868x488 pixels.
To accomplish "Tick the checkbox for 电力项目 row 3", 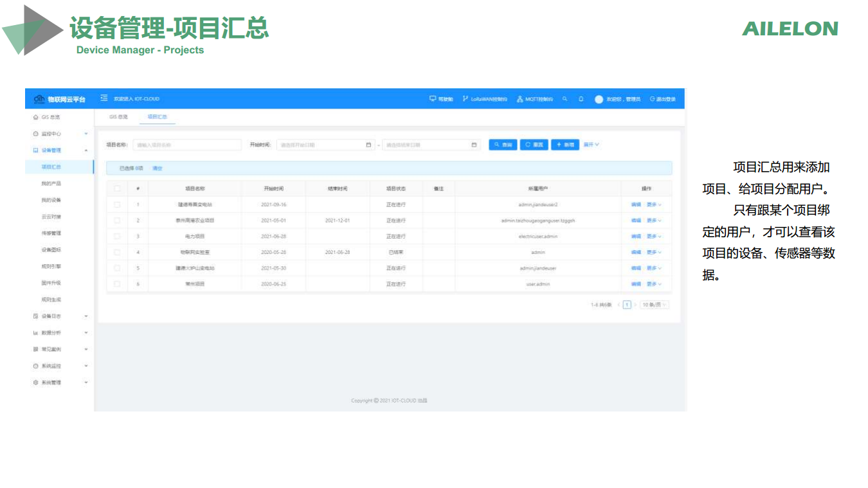I will [x=117, y=236].
